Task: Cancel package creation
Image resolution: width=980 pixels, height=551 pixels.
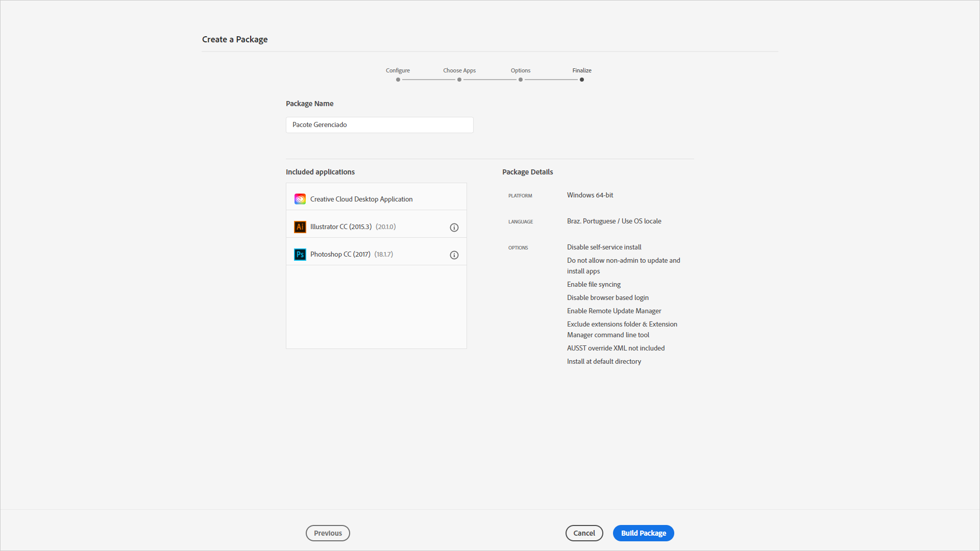Action: tap(584, 533)
